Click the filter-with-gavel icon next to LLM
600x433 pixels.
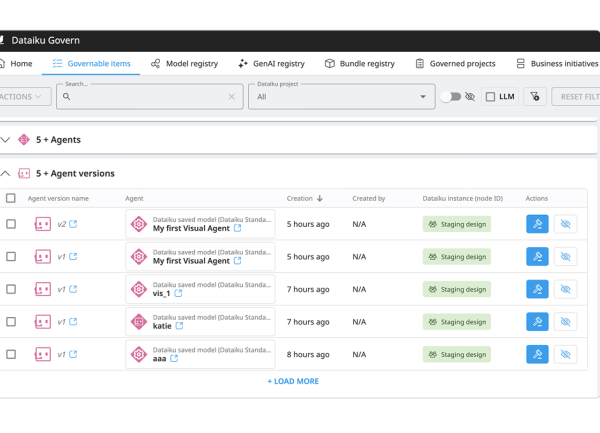click(535, 97)
